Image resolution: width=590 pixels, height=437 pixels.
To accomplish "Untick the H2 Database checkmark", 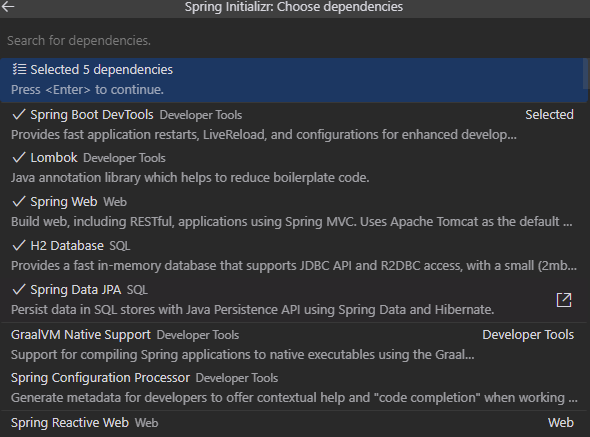I will [x=19, y=245].
